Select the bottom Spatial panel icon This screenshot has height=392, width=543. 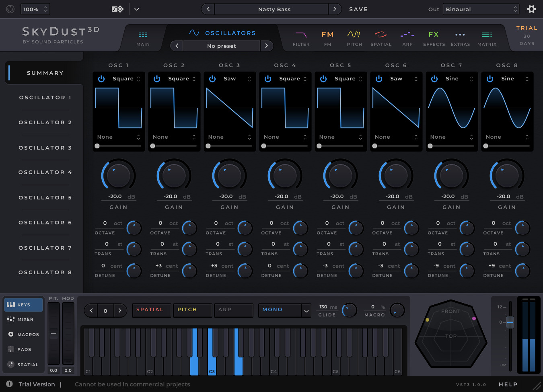11,364
